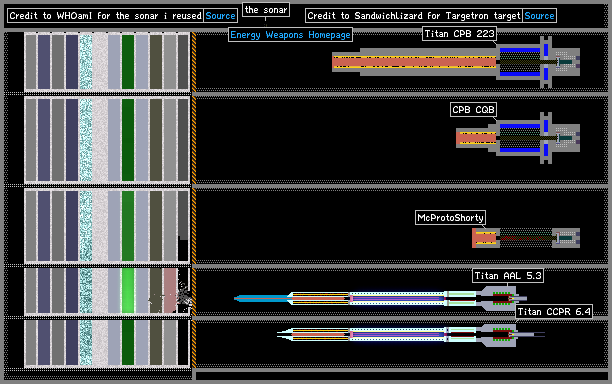612x384 pixels.
Task: Click the Titan AAL 5.3 label
Action: coord(508,276)
